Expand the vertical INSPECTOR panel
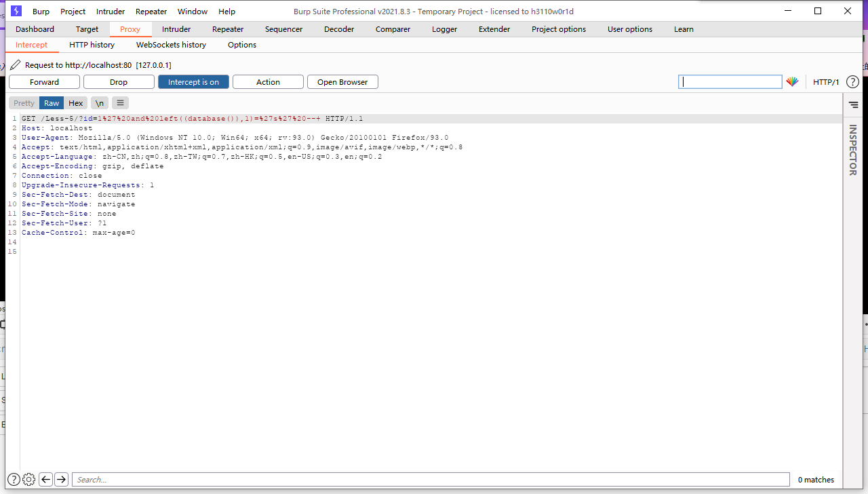Viewport: 868px width, 494px height. pyautogui.click(x=852, y=150)
